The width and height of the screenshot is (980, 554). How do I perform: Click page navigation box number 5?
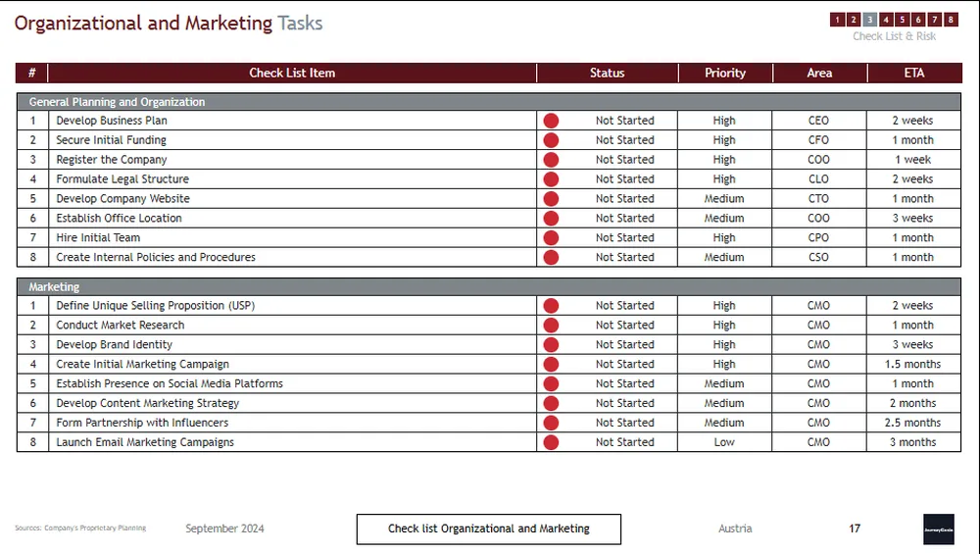pos(902,20)
